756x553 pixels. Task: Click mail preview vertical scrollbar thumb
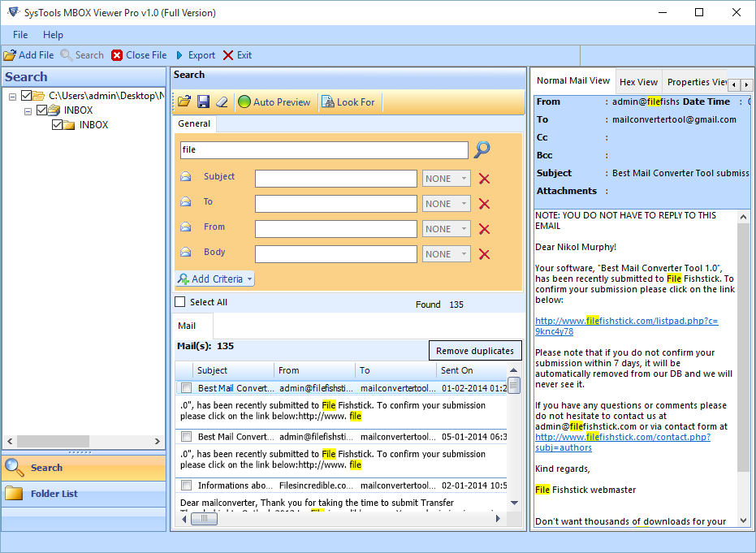tap(744, 346)
